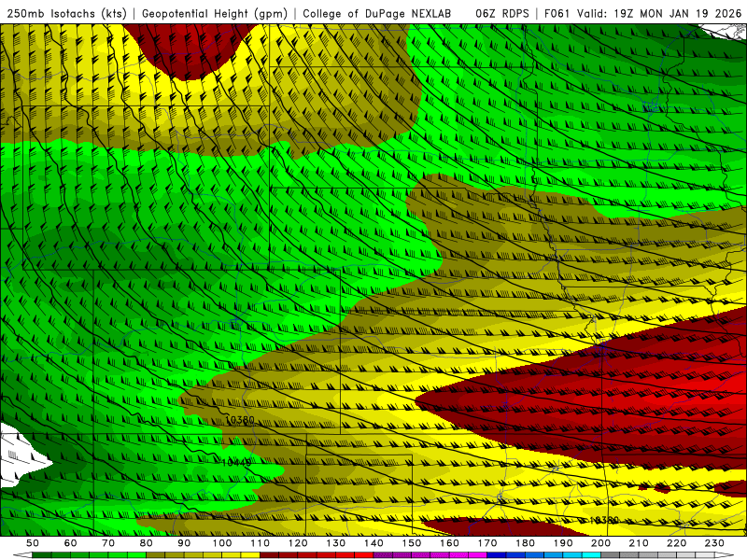Click the 180 value on the color scale

click(x=526, y=543)
